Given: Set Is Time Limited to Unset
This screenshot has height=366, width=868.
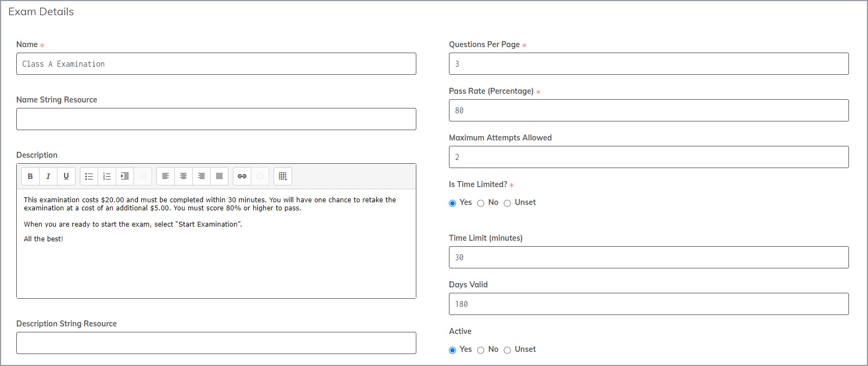Looking at the screenshot, I should click(x=507, y=203).
